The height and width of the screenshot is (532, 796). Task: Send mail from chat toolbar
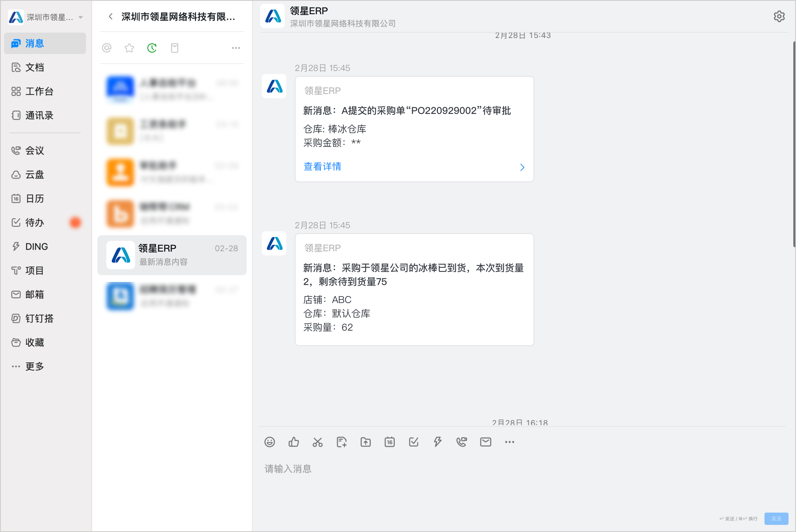[x=486, y=442]
